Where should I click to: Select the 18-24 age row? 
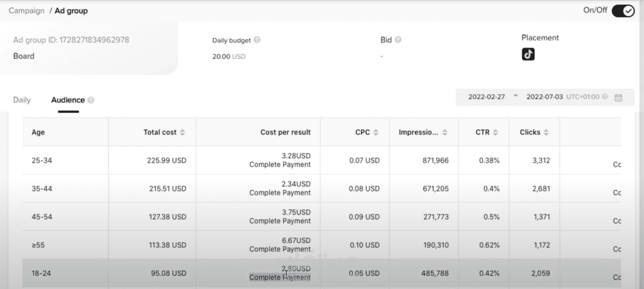(41, 273)
